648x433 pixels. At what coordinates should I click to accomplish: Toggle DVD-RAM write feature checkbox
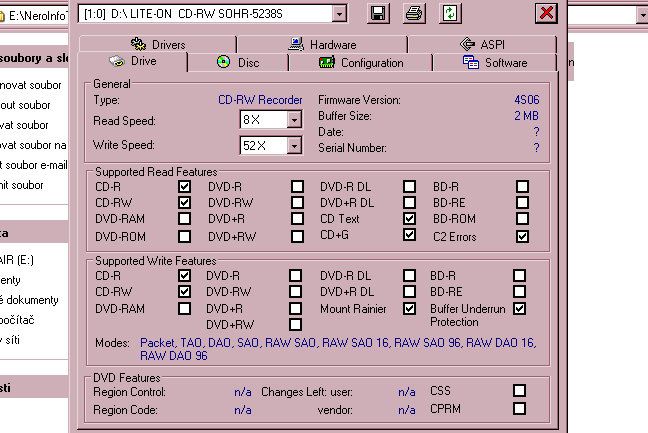(x=184, y=309)
